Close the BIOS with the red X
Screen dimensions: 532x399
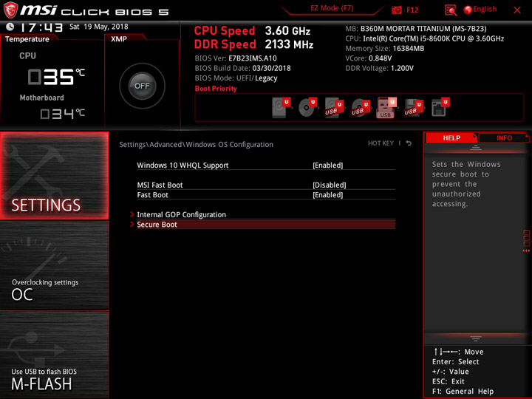(x=517, y=10)
